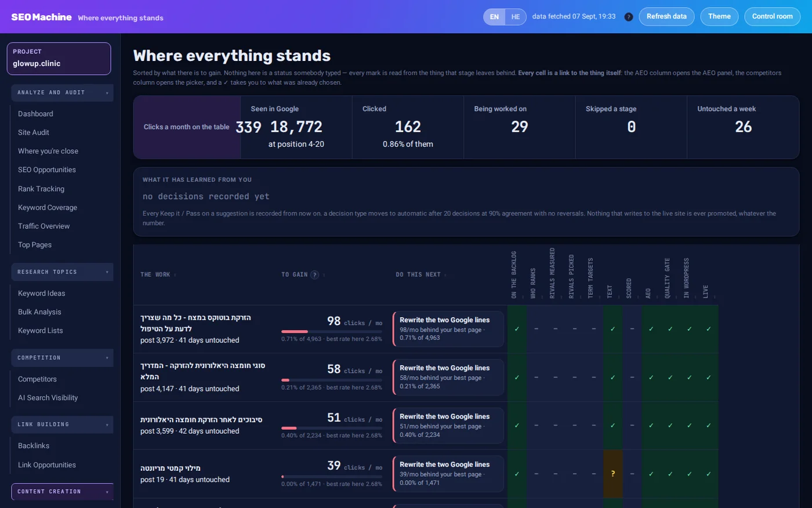Open the Live checkmark in the post 3,599 row
Image resolution: width=812 pixels, height=508 pixels.
point(709,426)
